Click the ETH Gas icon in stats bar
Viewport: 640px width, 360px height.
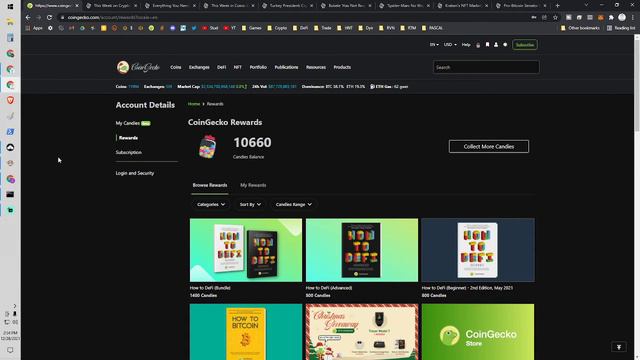tap(372, 87)
